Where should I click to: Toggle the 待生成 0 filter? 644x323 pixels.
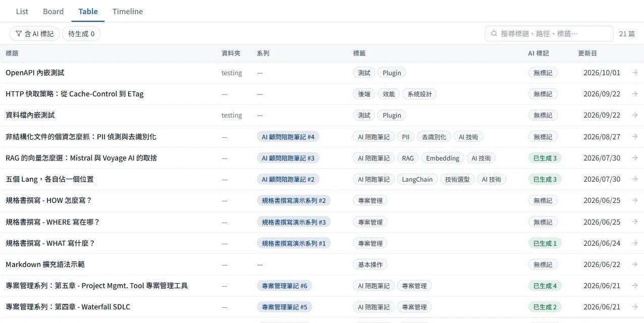[81, 34]
